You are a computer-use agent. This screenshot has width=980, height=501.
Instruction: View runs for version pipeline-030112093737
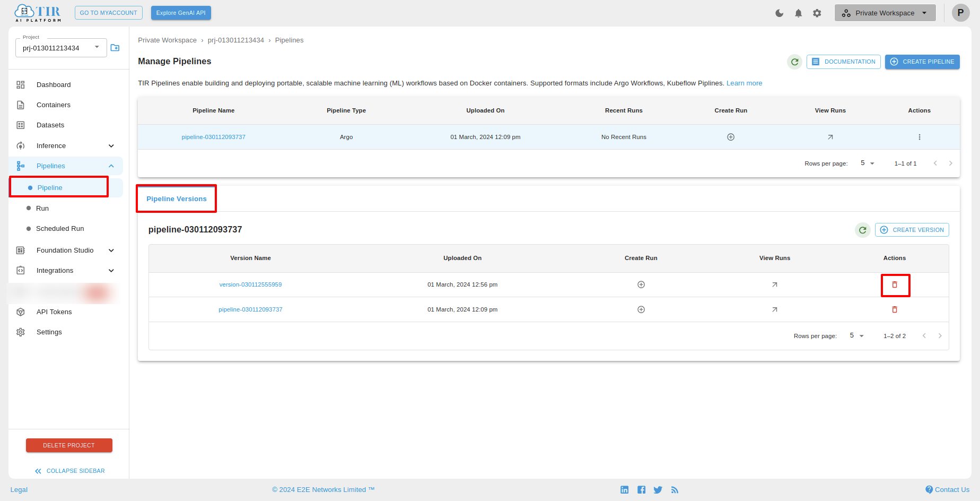point(775,309)
